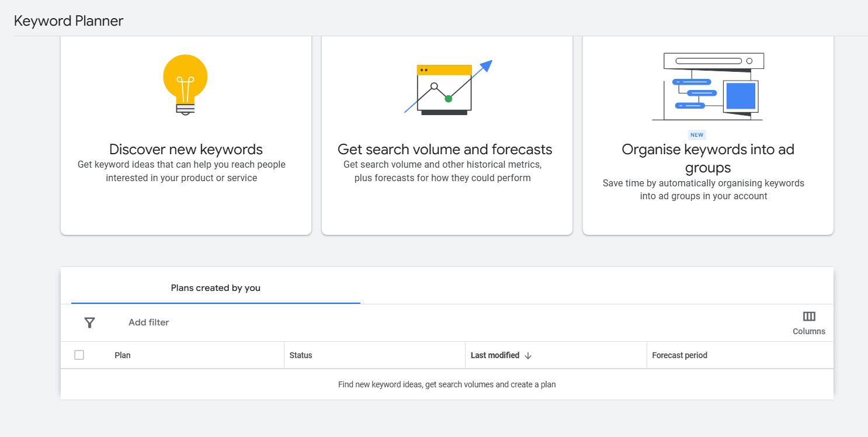
Task: Click the Columns icon above the table
Action: coord(809,316)
